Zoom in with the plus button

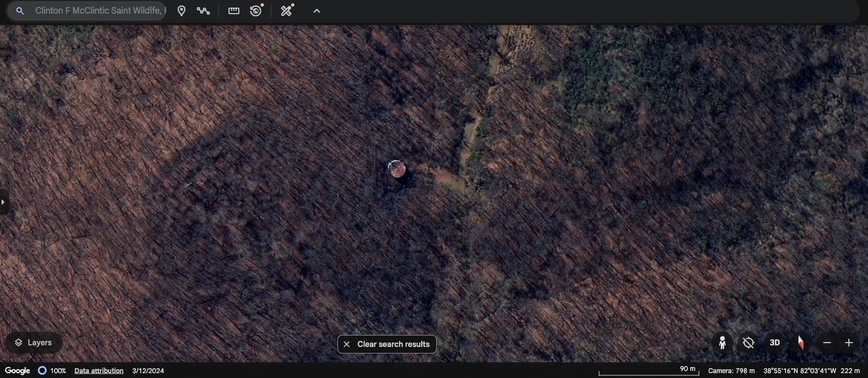(x=849, y=343)
